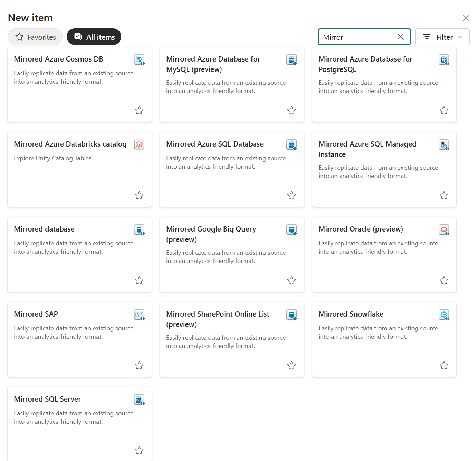This screenshot has height=461, width=476.
Task: Select the Mirrored Snowflake title
Action: point(351,314)
